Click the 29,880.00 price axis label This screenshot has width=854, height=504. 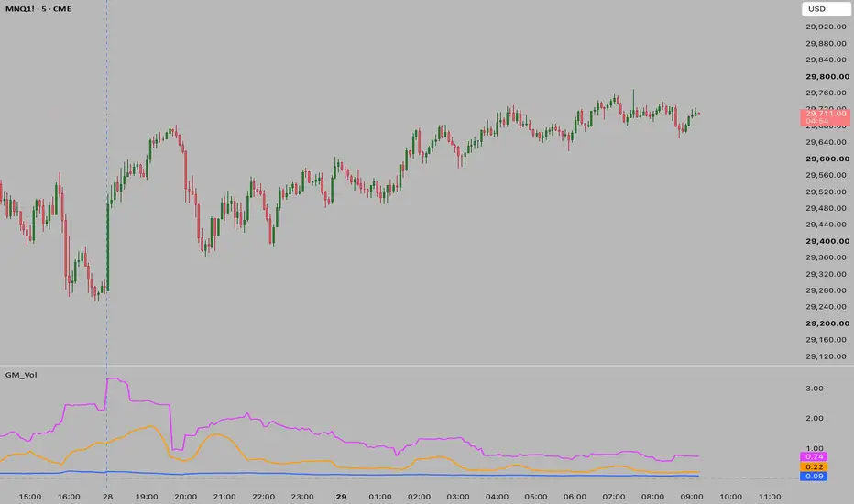pos(827,44)
